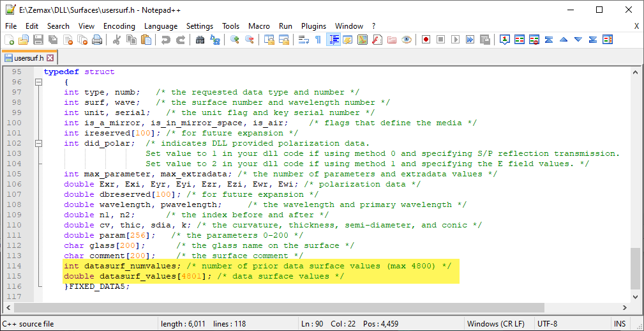Toggle show all characters pilcrow

coord(318,40)
